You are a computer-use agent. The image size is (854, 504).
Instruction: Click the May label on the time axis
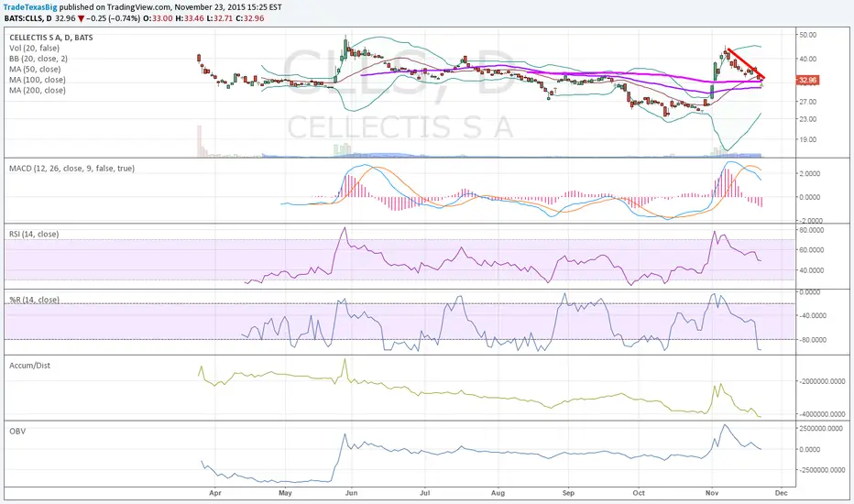[x=285, y=493]
